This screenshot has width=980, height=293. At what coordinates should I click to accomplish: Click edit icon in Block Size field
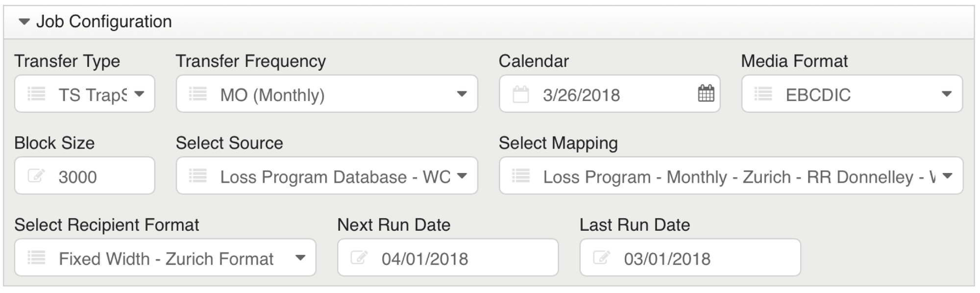click(x=36, y=175)
